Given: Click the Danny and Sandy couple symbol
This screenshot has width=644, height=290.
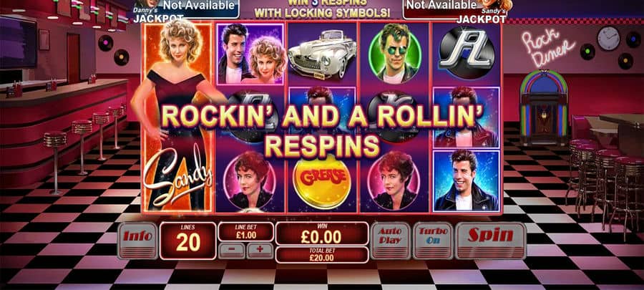Looking at the screenshot, I should click(250, 54).
